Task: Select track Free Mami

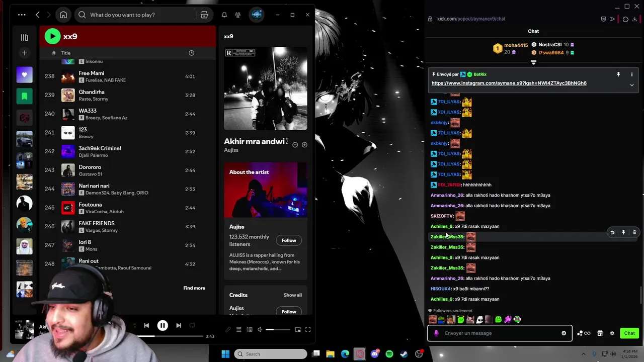Action: (127, 76)
